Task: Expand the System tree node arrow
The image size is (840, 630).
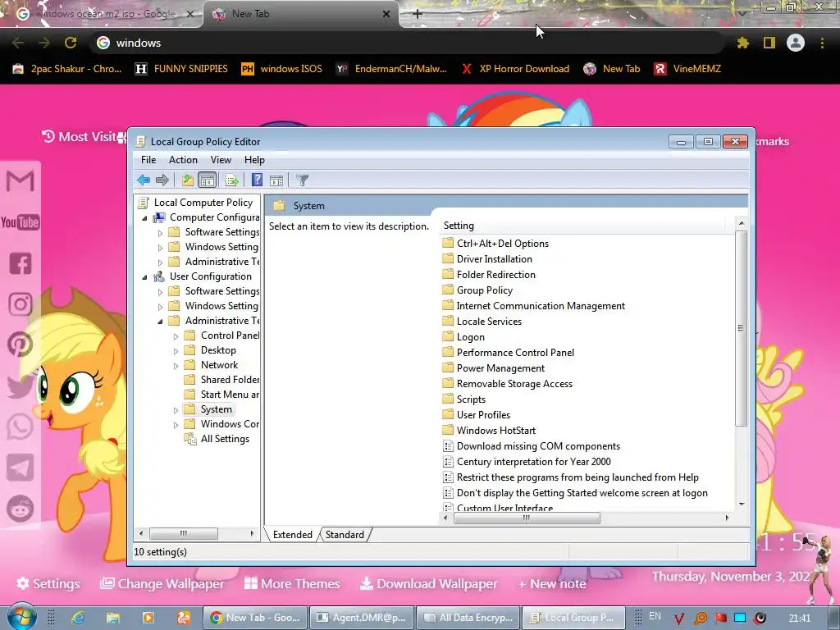Action: (x=176, y=410)
